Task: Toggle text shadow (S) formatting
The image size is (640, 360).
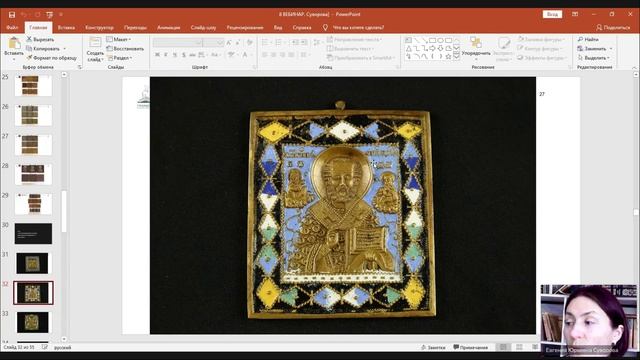Action: (184, 55)
